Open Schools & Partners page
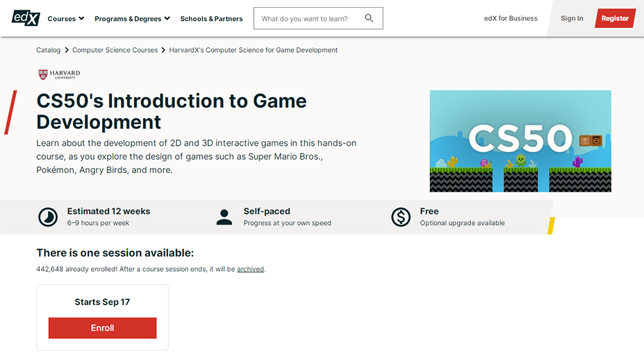The image size is (644, 354). pos(211,18)
